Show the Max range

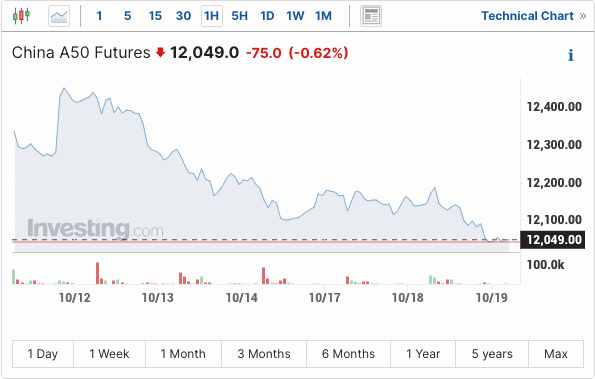click(556, 354)
